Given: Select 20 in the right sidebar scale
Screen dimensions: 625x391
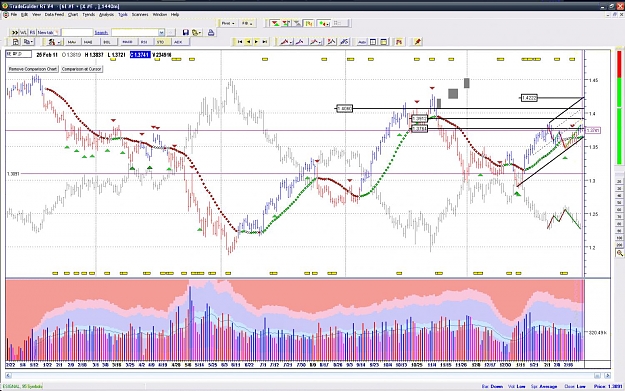Looking at the screenshot, I should click(619, 181).
